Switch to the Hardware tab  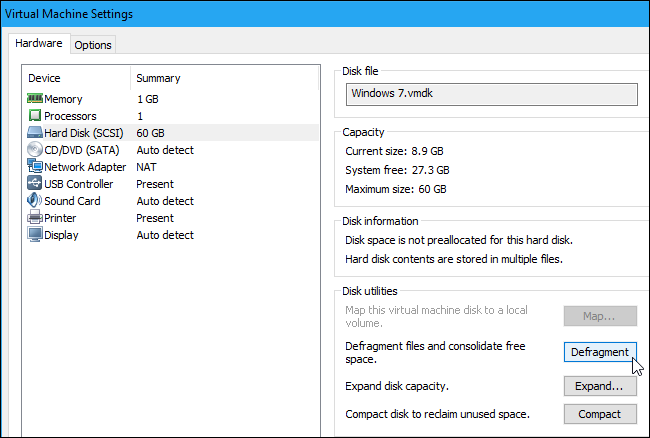coord(39,44)
